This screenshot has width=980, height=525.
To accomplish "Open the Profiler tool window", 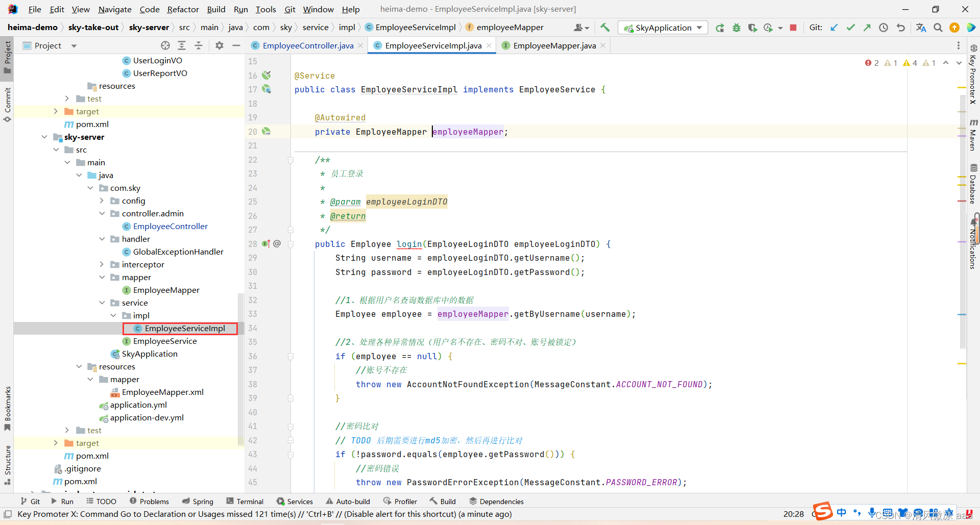I will tap(400, 502).
